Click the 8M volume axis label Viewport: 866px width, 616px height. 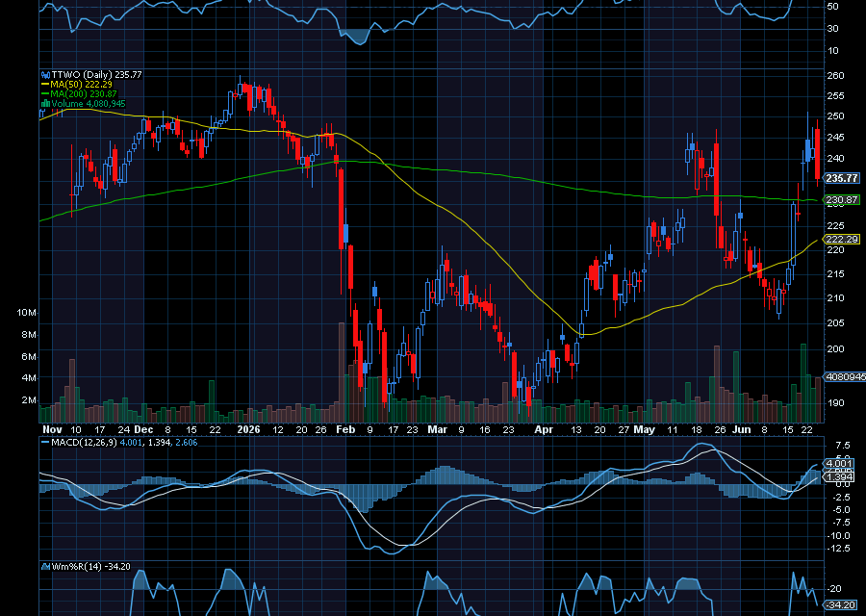[29, 335]
